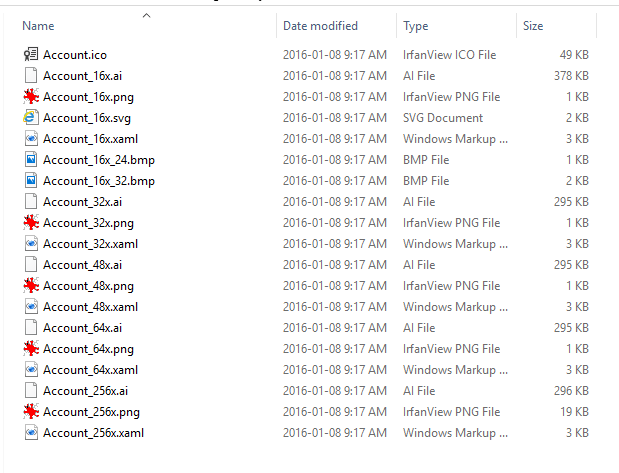Sort list by the Type column header
This screenshot has width=619, height=473.
click(416, 26)
